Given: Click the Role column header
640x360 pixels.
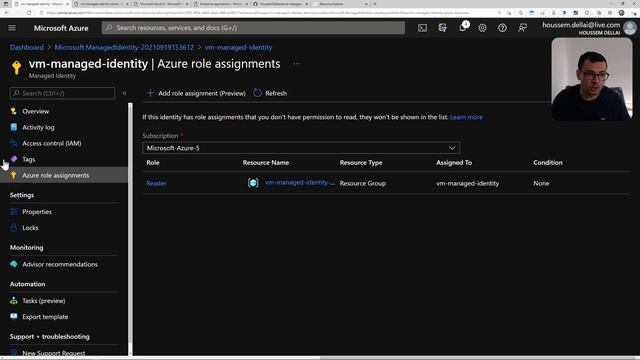Looking at the screenshot, I should 153,162.
